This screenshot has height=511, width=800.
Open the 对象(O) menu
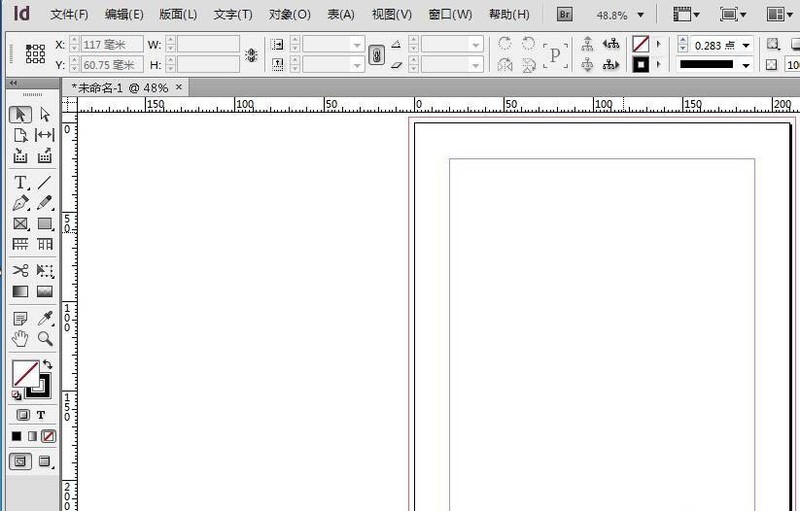pyautogui.click(x=289, y=15)
